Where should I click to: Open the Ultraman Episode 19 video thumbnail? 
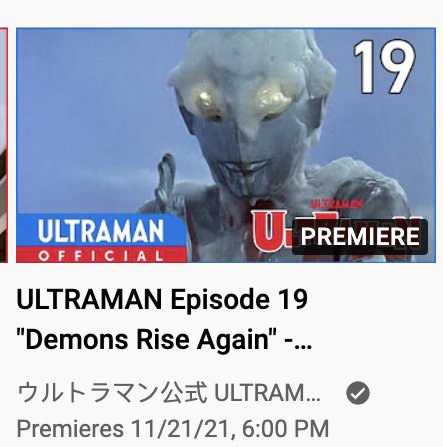pyautogui.click(x=226, y=145)
